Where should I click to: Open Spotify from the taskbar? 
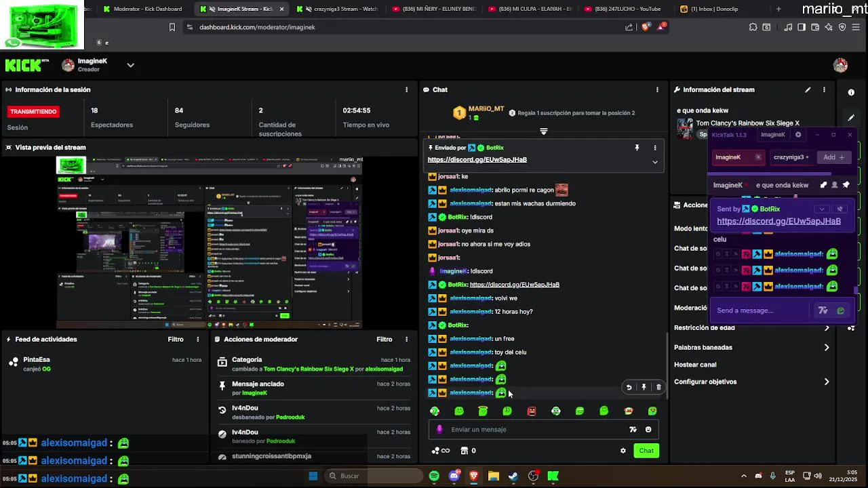(434, 476)
